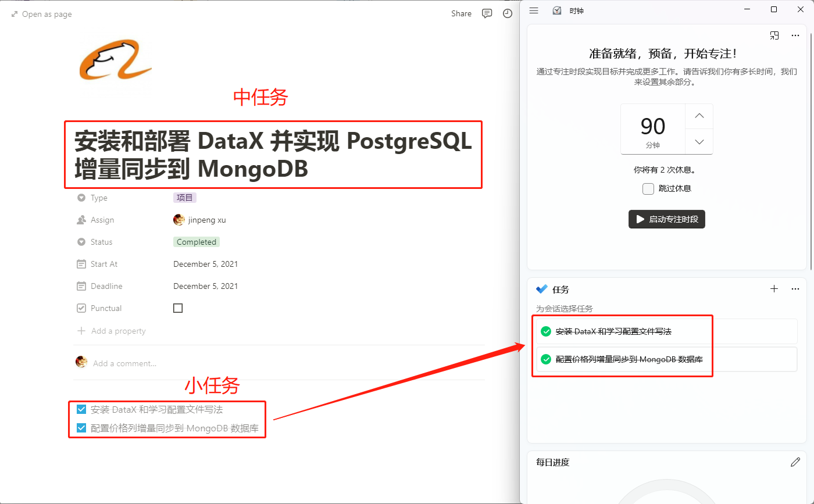
Task: Decrease focus minutes with down arrow
Action: (x=699, y=142)
